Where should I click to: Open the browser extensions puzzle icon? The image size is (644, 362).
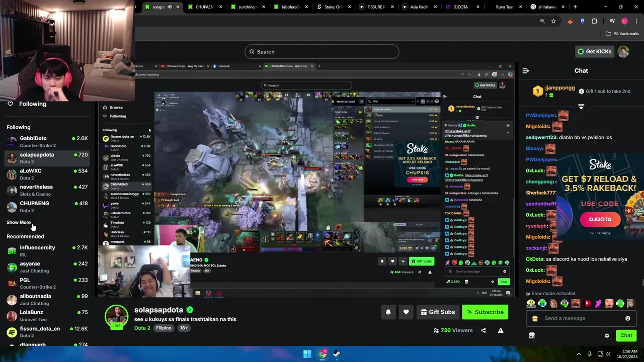pos(594,21)
